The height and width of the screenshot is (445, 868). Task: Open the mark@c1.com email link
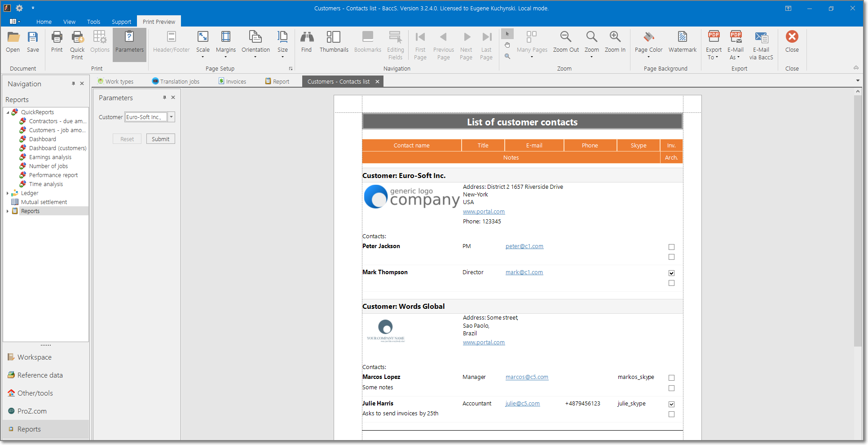pos(524,272)
